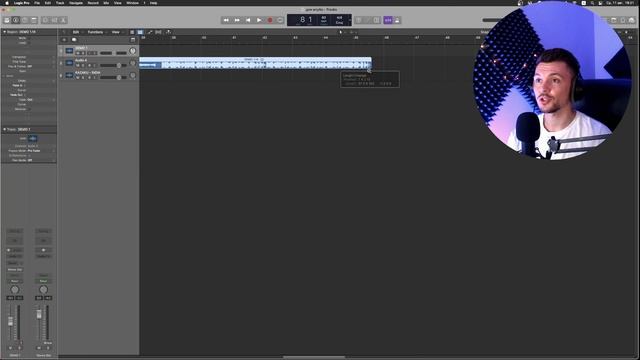Start recording with the red Record button
The width and height of the screenshot is (640, 360).
(270, 20)
